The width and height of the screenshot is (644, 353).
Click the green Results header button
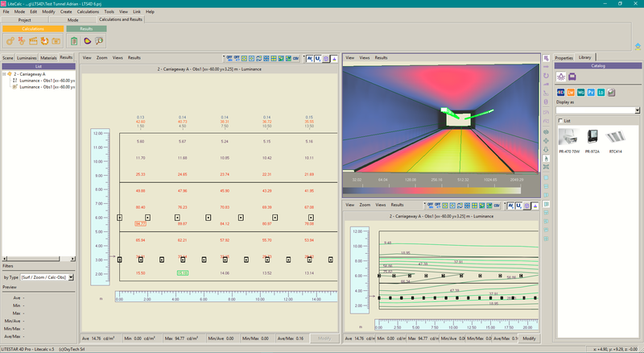pyautogui.click(x=86, y=29)
